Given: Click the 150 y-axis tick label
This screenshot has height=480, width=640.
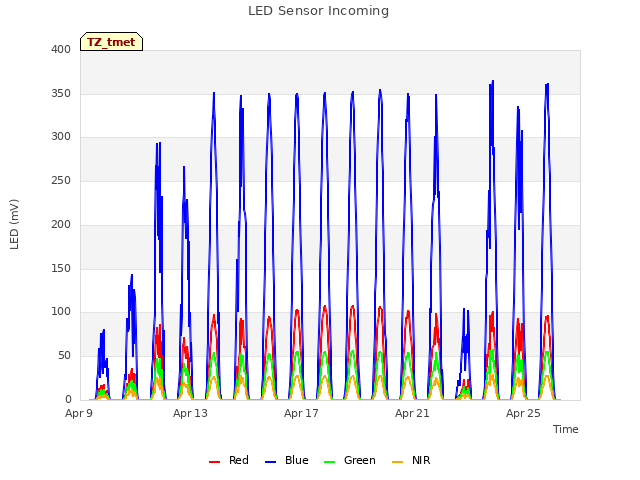Looking at the screenshot, I should pyautogui.click(x=61, y=268).
